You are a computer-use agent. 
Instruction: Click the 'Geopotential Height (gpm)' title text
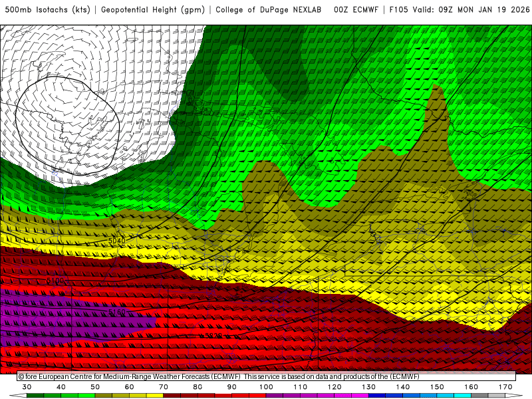click(x=153, y=10)
